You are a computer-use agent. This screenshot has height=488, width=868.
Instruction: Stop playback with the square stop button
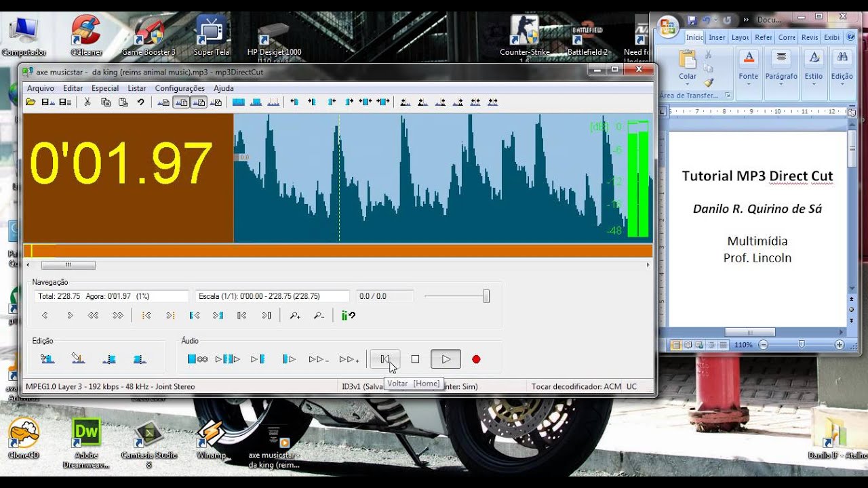(x=415, y=359)
